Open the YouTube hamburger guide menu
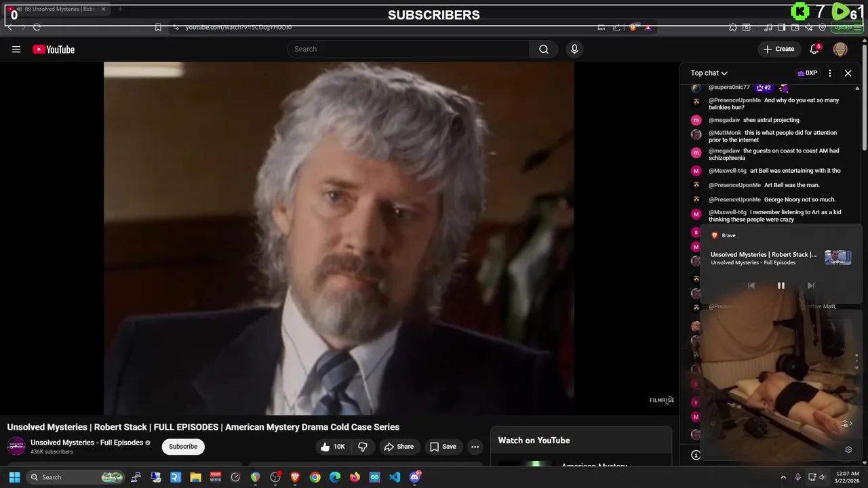Screen dimensions: 868x488 (16, 49)
